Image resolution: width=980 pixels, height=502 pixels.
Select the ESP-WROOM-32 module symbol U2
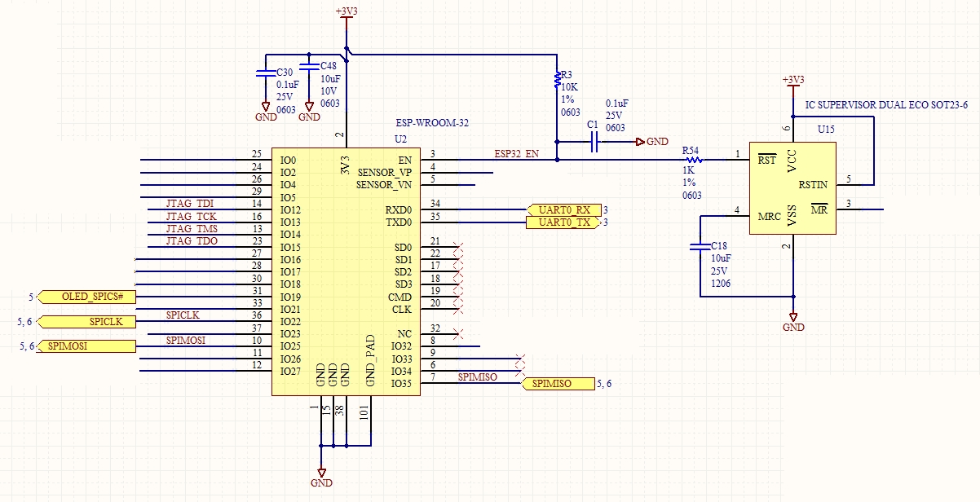(346, 269)
